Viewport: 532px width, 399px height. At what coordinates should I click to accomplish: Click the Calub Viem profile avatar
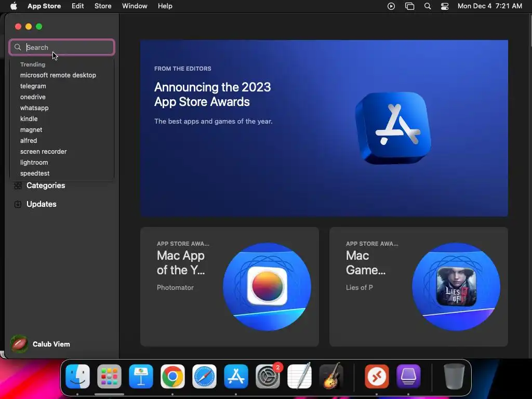tap(19, 344)
